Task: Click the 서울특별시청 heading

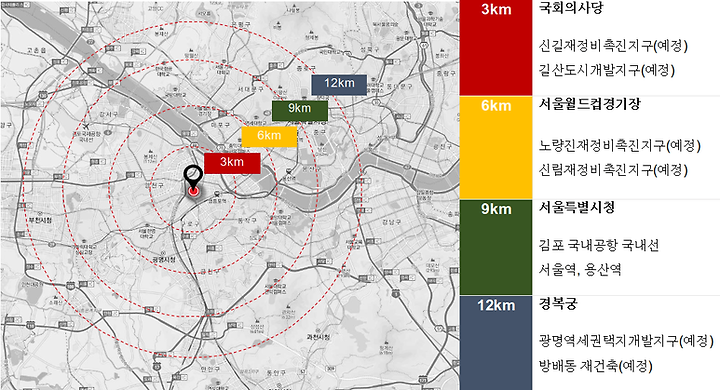Action: pyautogui.click(x=577, y=208)
